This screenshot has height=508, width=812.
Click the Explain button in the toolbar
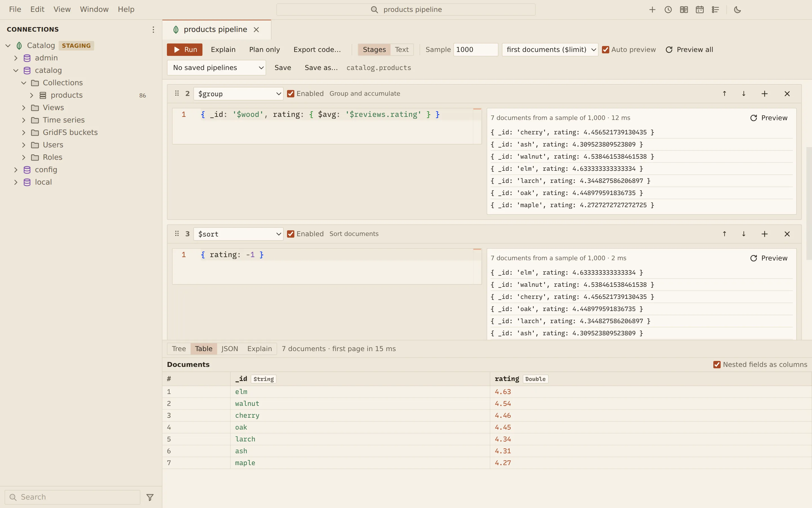(x=223, y=50)
